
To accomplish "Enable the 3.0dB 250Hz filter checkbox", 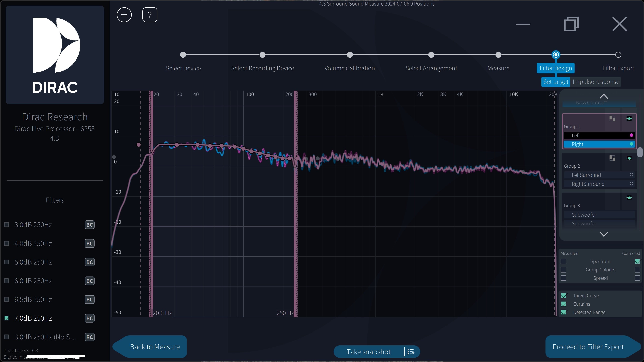I will (x=6, y=225).
